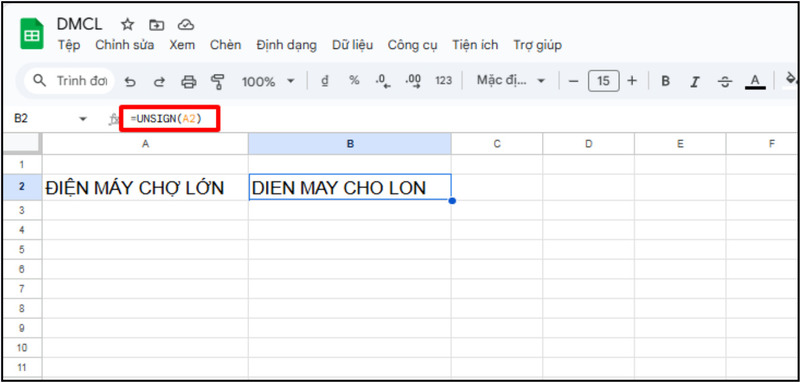Screen dimensions: 800x382
Task: Star the DMCL document
Action: [x=127, y=24]
